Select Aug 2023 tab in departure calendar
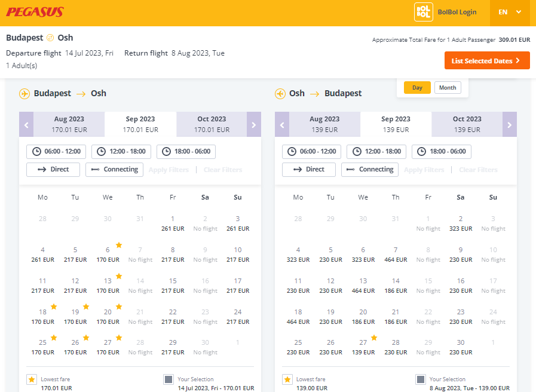The height and width of the screenshot is (392, 536). (69, 124)
